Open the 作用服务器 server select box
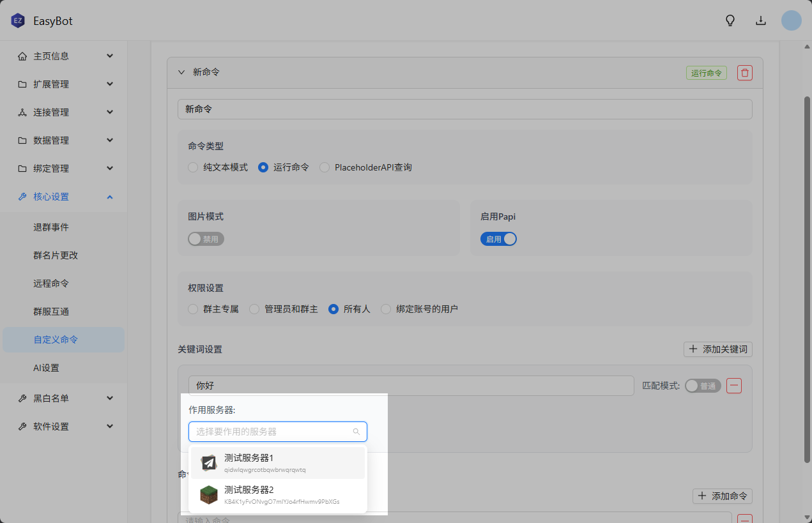This screenshot has height=523, width=812. [x=277, y=432]
